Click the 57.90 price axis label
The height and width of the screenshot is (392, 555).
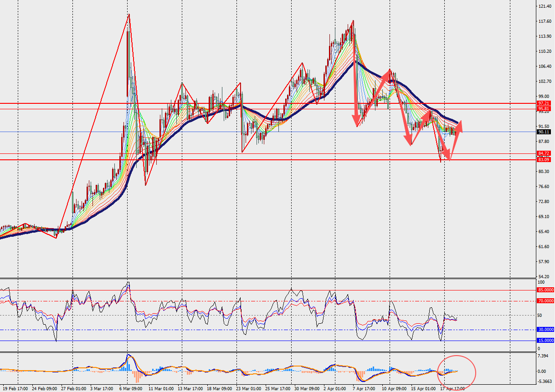[x=543, y=261]
